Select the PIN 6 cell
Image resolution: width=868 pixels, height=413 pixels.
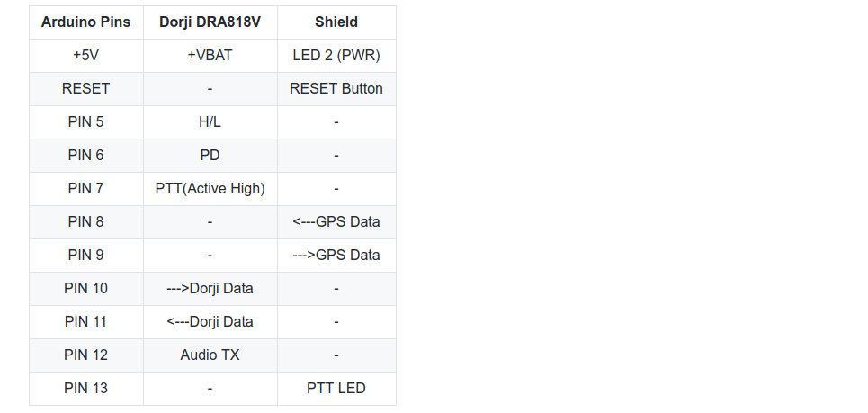[85, 155]
